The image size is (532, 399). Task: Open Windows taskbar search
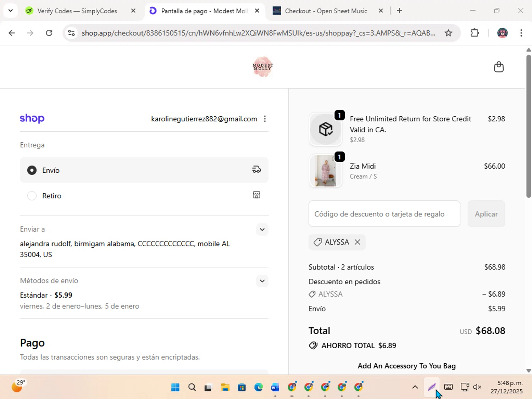pyautogui.click(x=192, y=387)
